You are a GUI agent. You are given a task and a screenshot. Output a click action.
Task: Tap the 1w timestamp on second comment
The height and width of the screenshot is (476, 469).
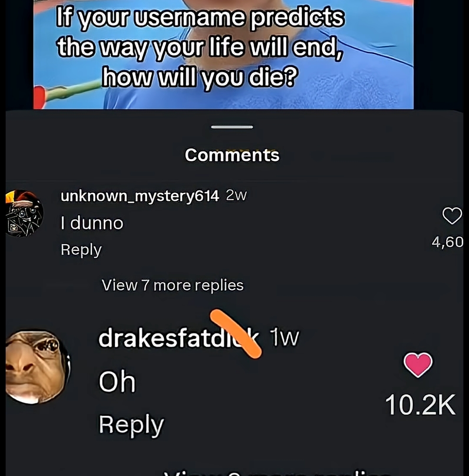click(x=284, y=337)
